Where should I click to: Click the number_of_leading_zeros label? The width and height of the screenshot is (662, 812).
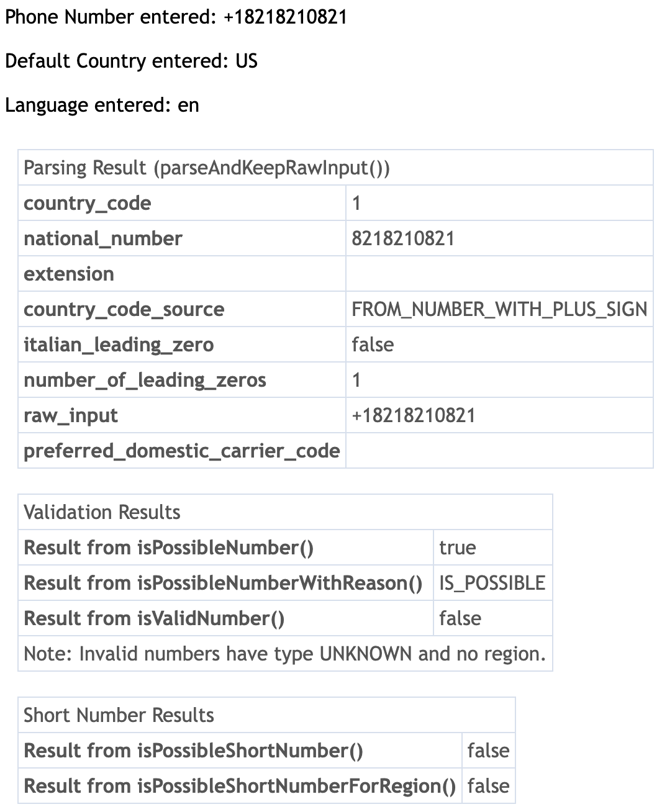[x=145, y=380]
